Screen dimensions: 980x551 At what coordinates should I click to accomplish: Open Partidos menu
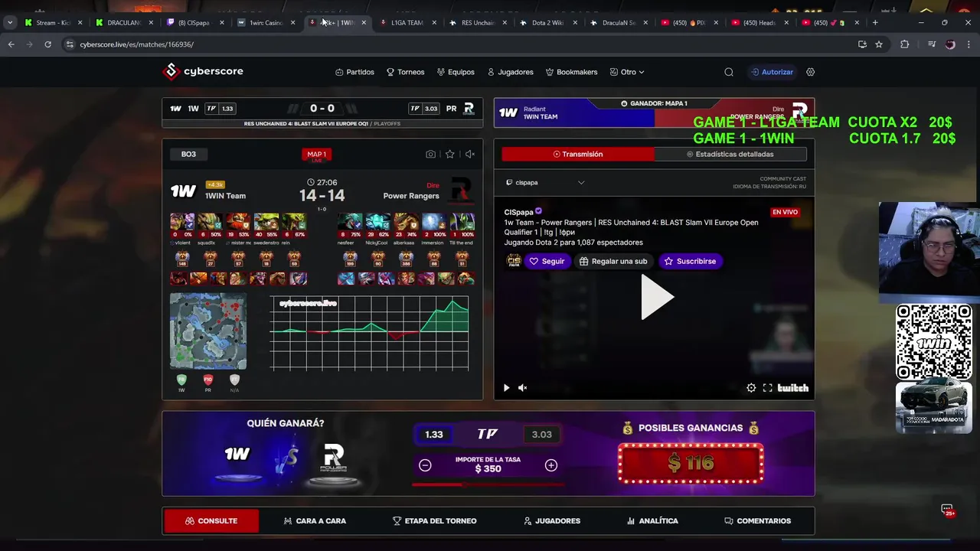coord(355,72)
